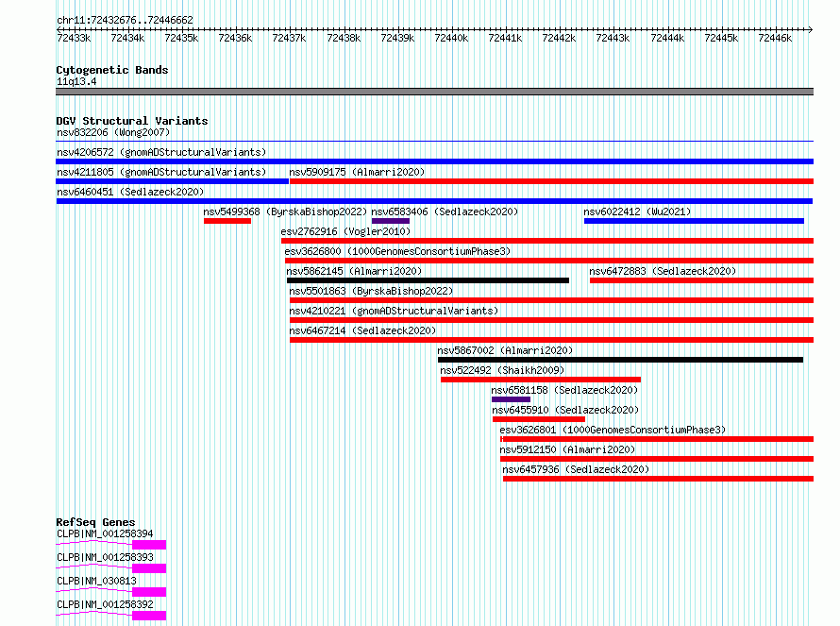Viewport: 840px width, 626px height.
Task: Click the purple nsv6583406 variant bar
Action: pyautogui.click(x=391, y=221)
